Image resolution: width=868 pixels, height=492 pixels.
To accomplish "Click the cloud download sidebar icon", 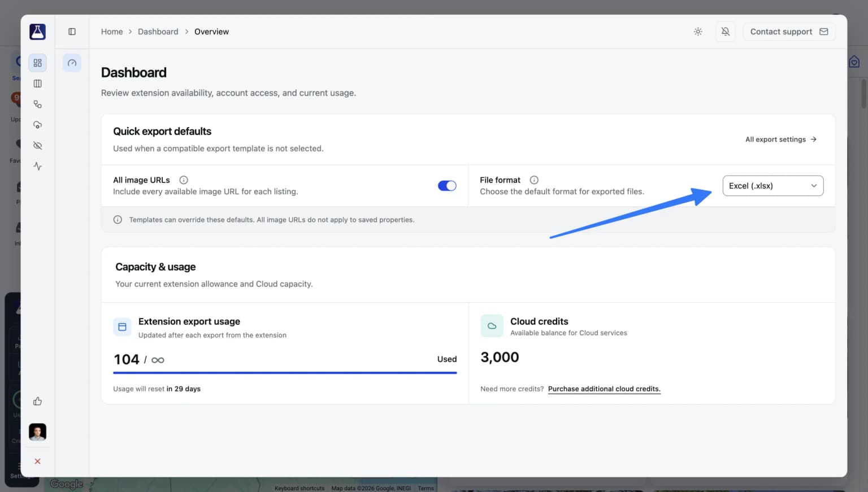I will pyautogui.click(x=37, y=125).
